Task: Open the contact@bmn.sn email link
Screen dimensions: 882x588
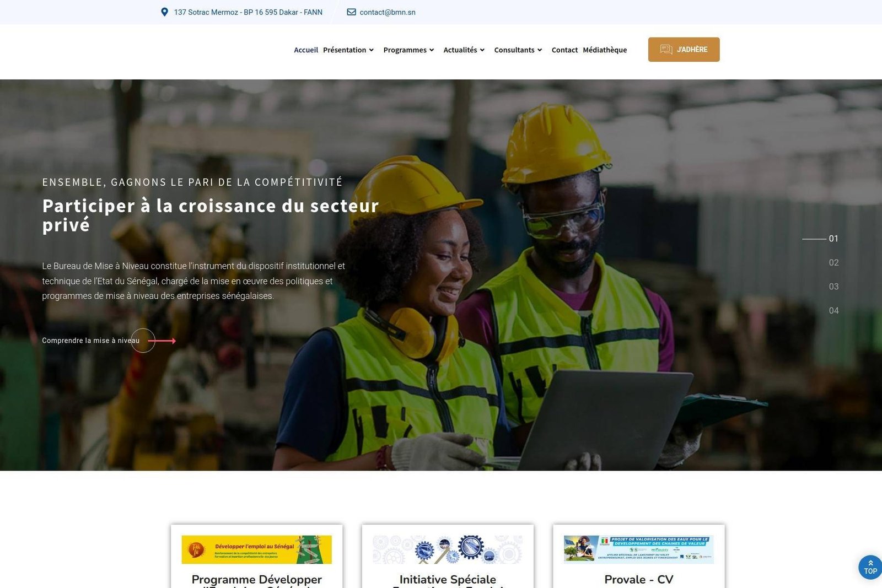Action: coord(388,12)
